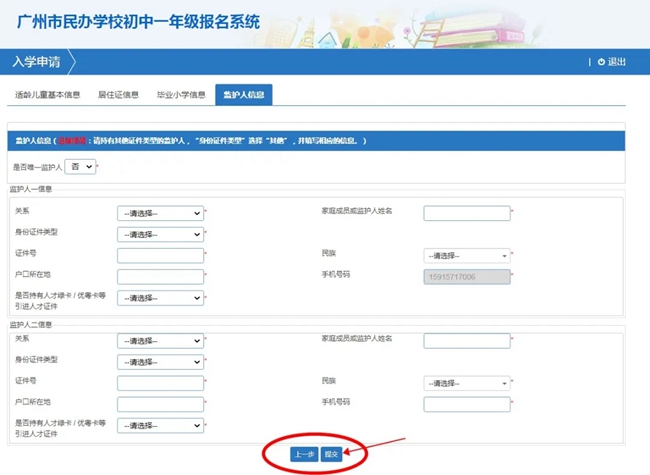The height and width of the screenshot is (475, 650).
Task: Click the 退出 logout icon link
Action: click(611, 62)
